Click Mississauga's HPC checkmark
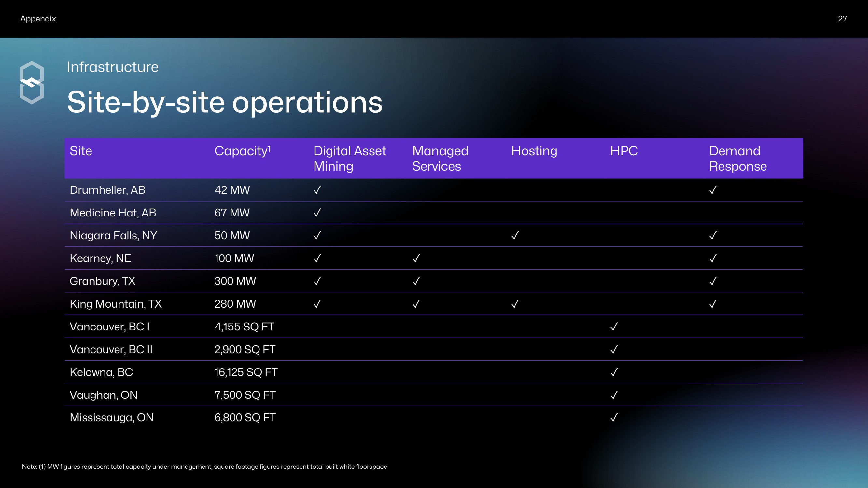Viewport: 868px width, 488px height. [x=614, y=418]
